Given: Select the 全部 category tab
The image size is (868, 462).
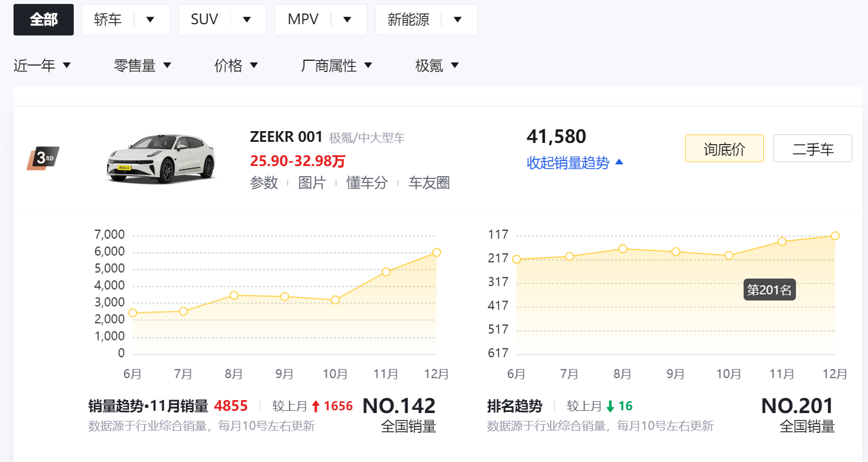Looking at the screenshot, I should [43, 20].
